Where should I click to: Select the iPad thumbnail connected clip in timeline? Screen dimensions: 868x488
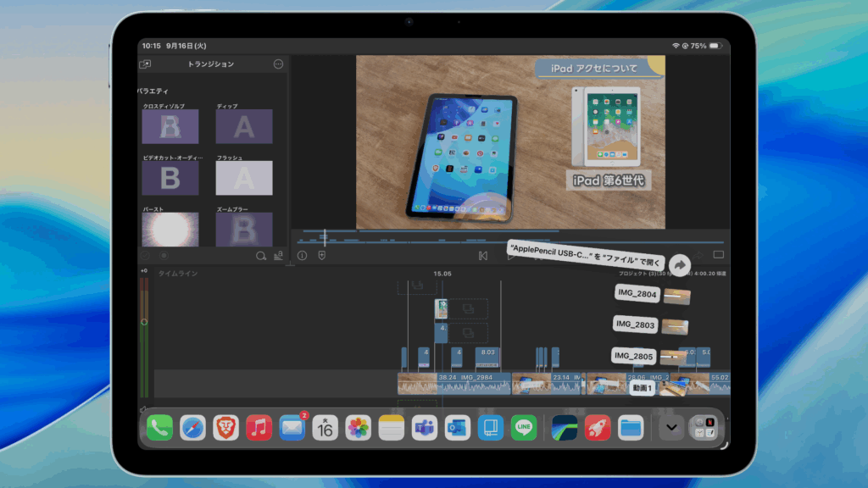coord(441,308)
